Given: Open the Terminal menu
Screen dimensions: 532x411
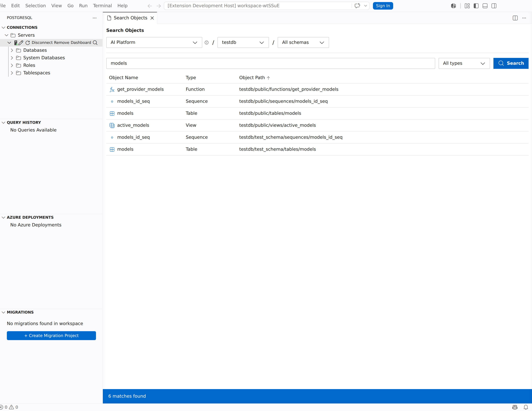Looking at the screenshot, I should coord(102,6).
